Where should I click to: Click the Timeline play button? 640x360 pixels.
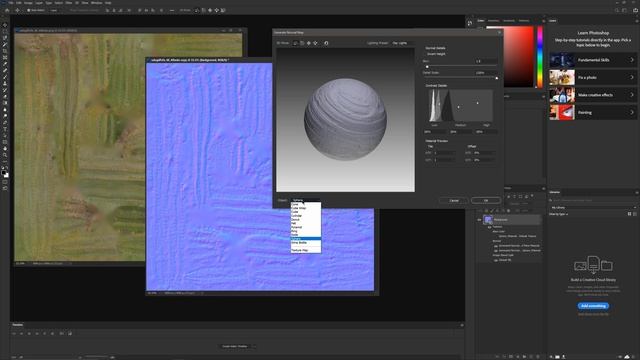29,333
